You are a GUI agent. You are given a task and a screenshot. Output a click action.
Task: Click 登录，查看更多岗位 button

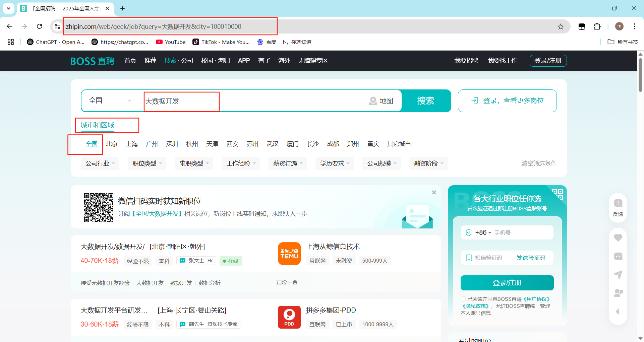click(x=507, y=100)
